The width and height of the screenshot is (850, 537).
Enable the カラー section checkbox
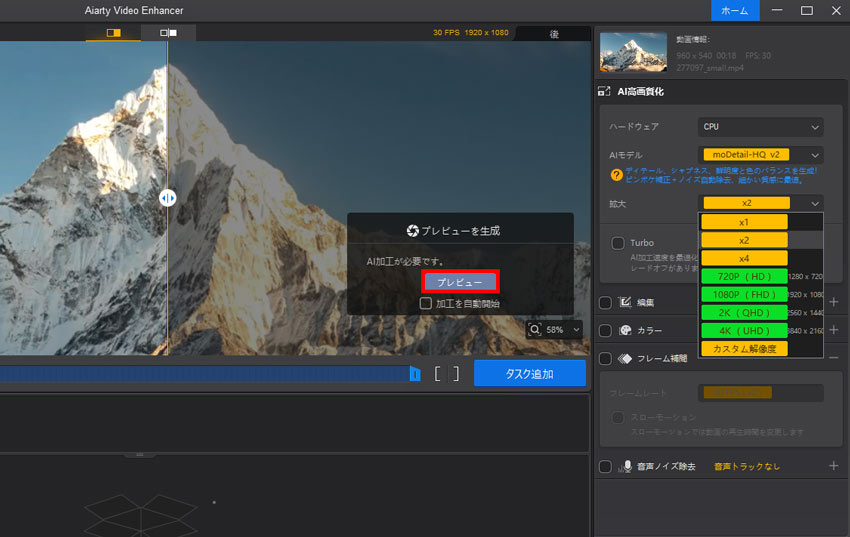605,330
